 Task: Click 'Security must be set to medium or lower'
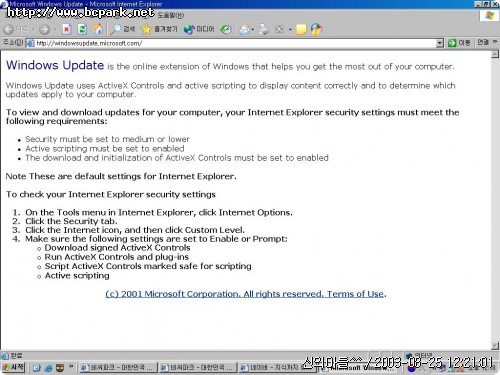pos(107,139)
